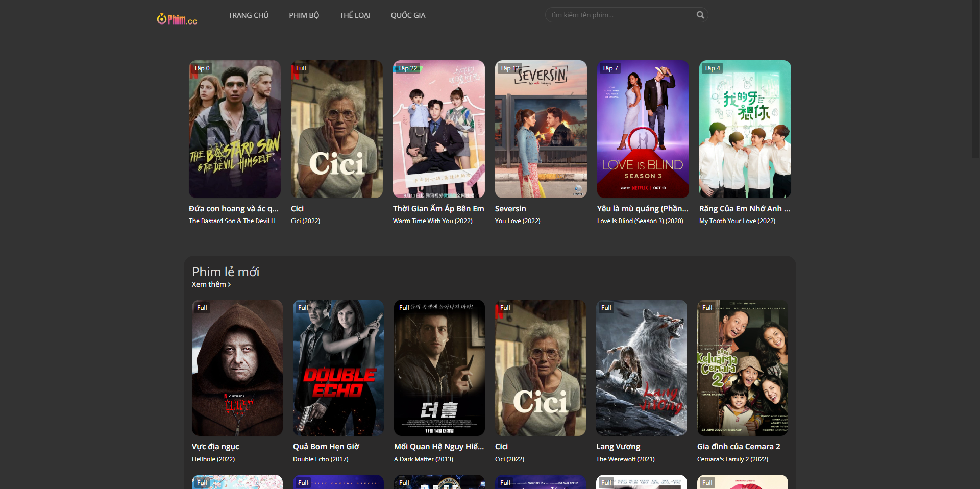Click the 'Tập 4' badge on My Tooth poster
This screenshot has height=489, width=980.
click(x=712, y=68)
